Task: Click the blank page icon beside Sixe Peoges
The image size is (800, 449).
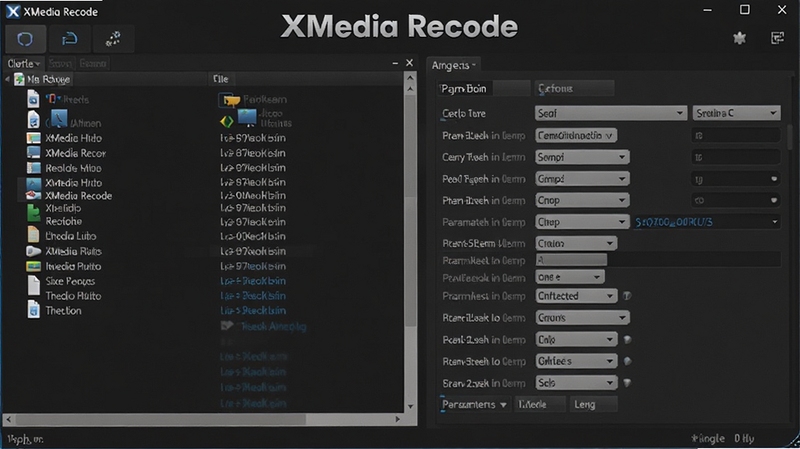Action: (x=34, y=285)
